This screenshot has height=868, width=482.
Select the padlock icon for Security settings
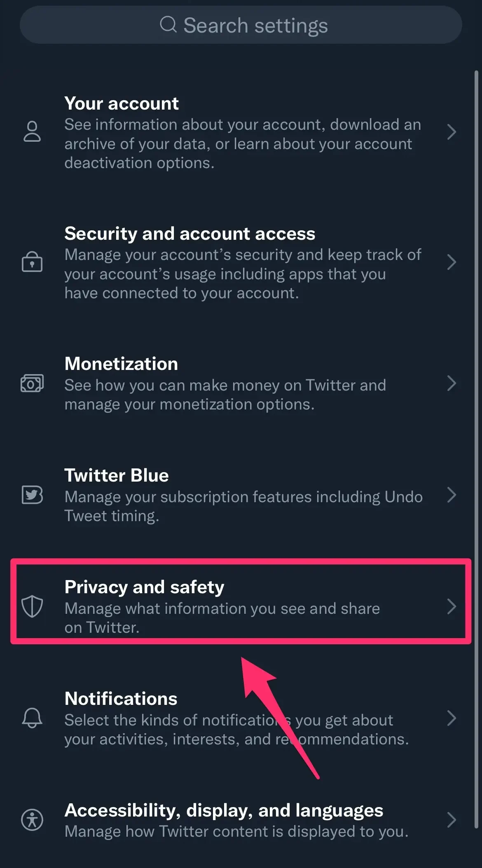32,262
